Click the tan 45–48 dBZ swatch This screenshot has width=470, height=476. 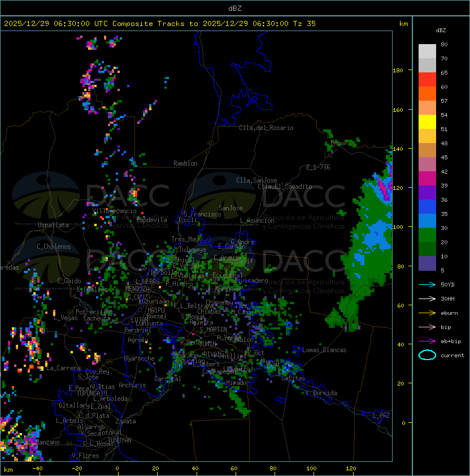(427, 150)
